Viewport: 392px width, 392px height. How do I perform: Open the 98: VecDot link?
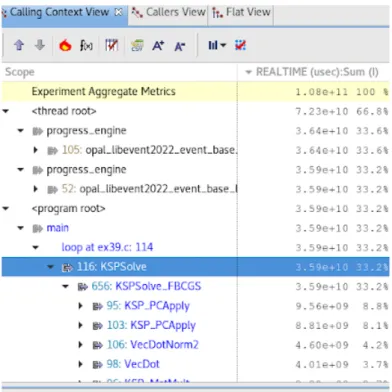pyautogui.click(x=133, y=364)
